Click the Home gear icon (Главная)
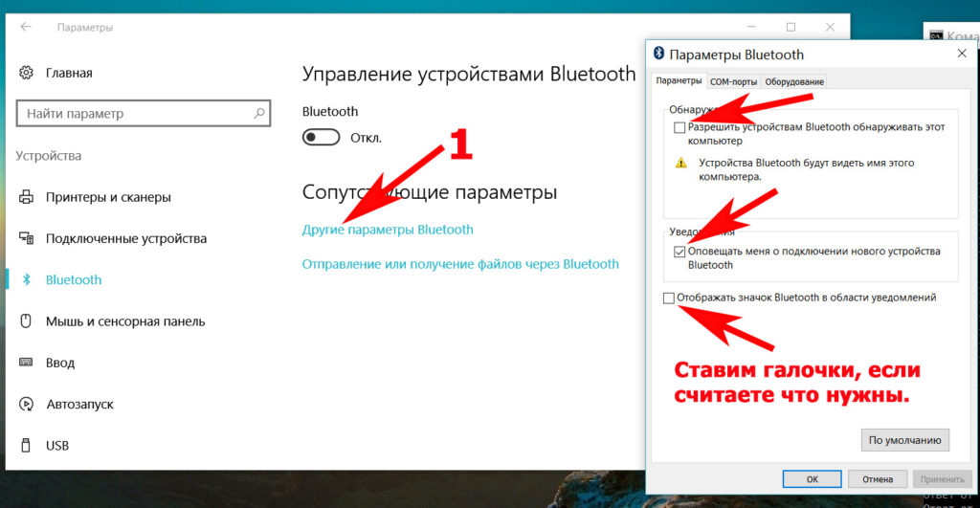The image size is (980, 508). click(26, 73)
